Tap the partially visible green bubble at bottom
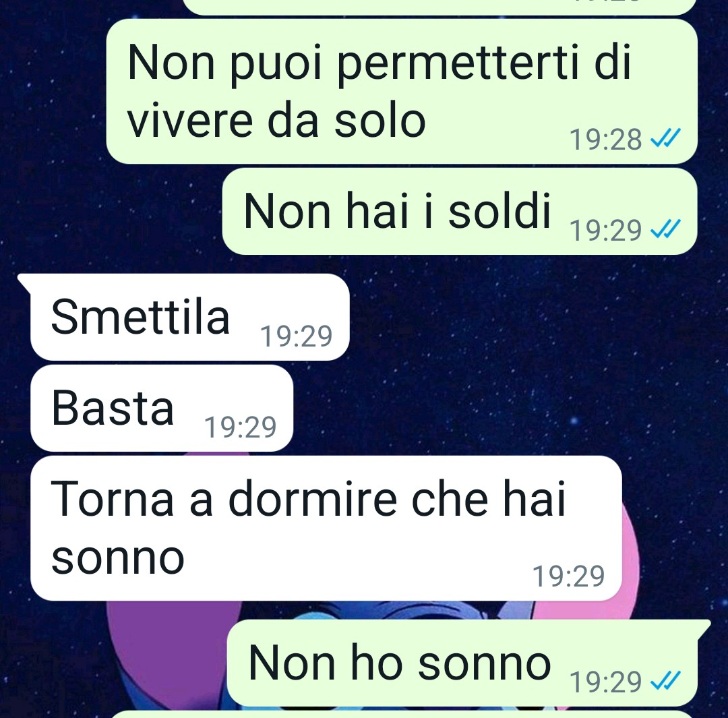Image resolution: width=728 pixels, height=718 pixels. pos(404,714)
